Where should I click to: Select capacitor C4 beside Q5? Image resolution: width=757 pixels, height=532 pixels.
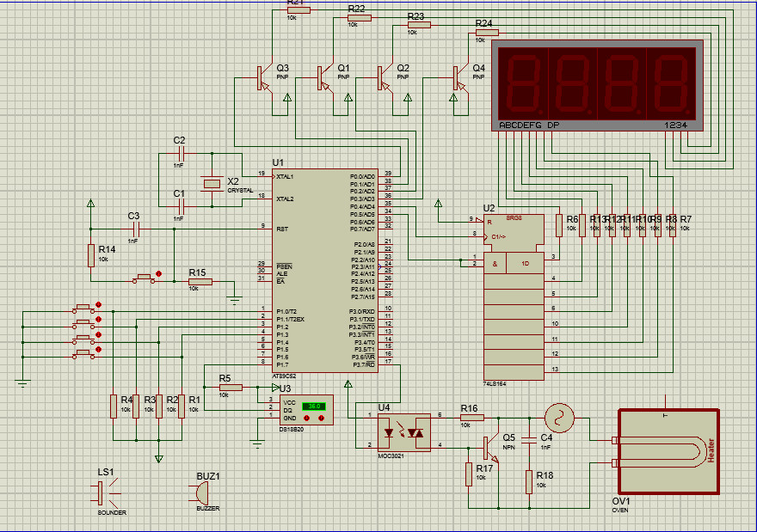530,439
